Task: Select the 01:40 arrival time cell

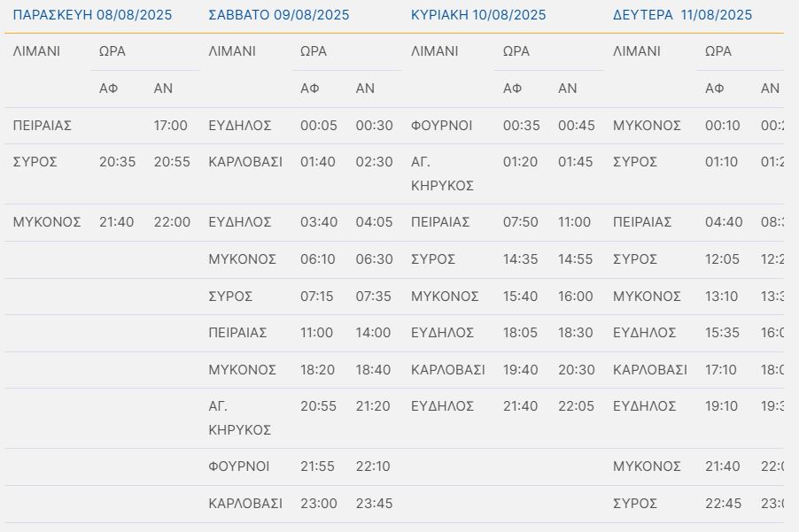Action: coord(319,162)
